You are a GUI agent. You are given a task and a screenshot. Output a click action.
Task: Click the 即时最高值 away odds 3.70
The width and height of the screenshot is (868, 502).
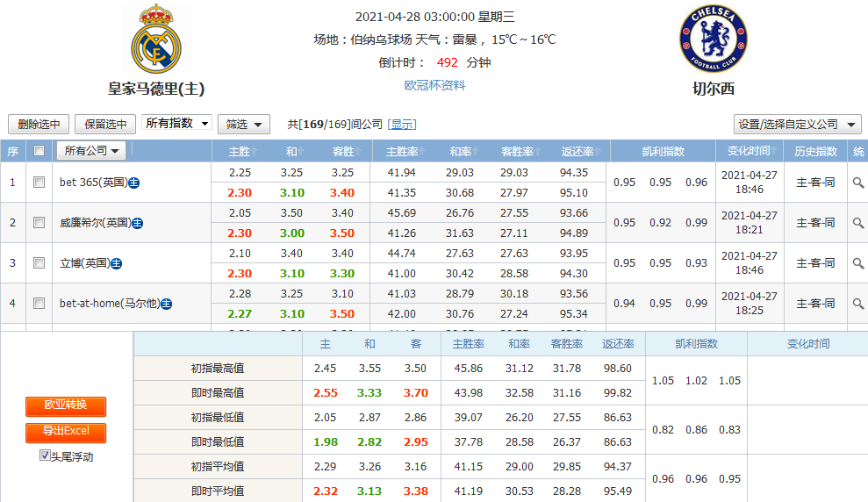point(416,392)
